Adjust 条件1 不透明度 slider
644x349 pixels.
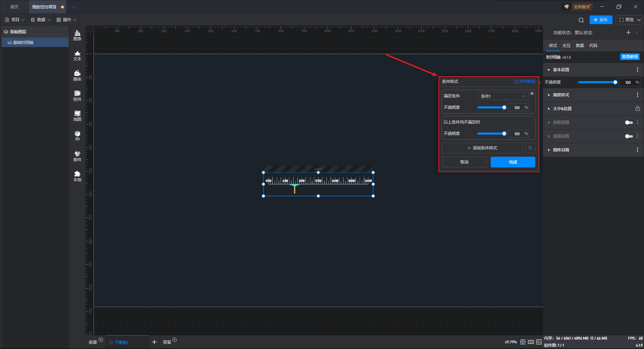[x=492, y=107]
